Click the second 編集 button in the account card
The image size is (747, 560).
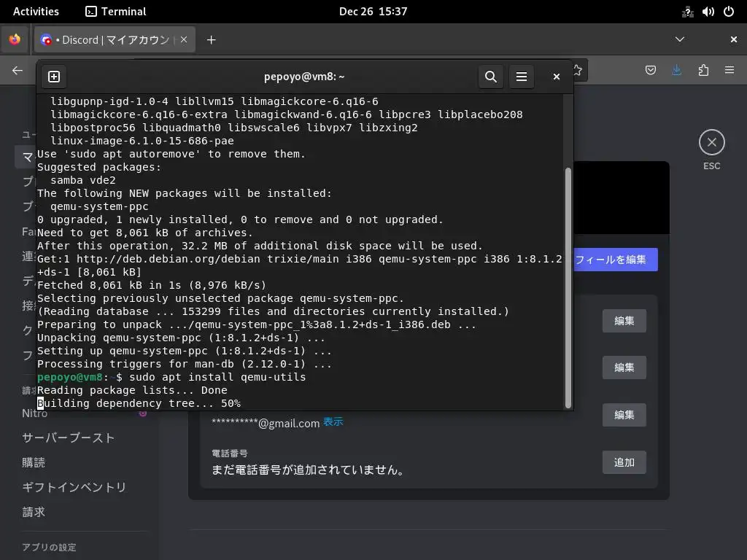(624, 367)
